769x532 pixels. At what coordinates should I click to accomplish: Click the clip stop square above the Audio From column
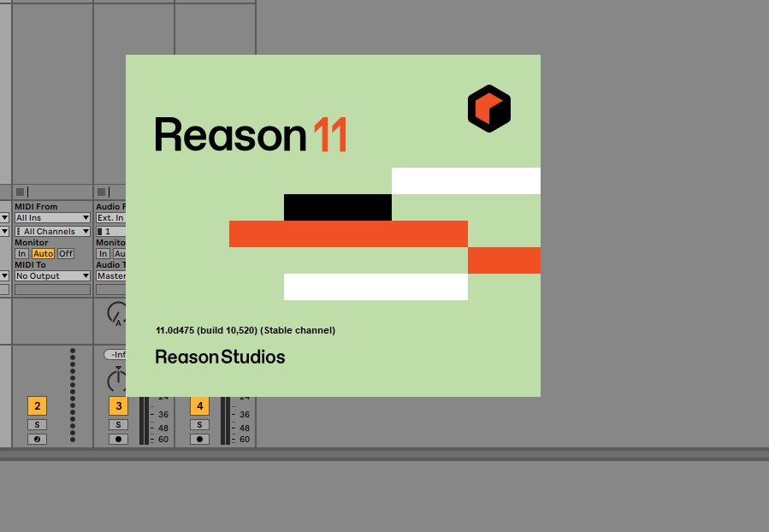102,192
